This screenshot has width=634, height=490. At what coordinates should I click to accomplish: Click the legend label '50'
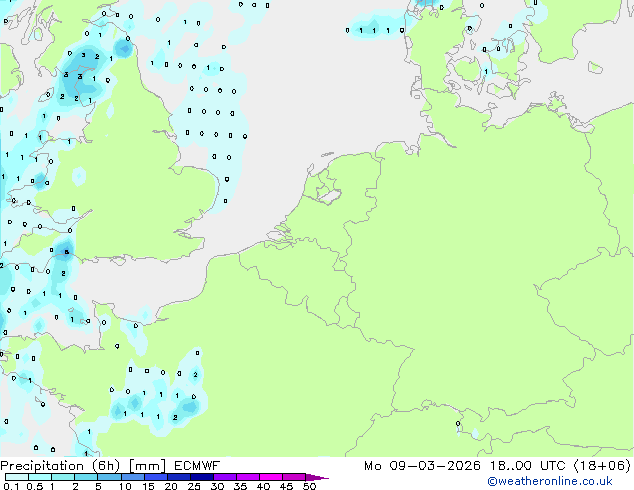[x=310, y=486]
